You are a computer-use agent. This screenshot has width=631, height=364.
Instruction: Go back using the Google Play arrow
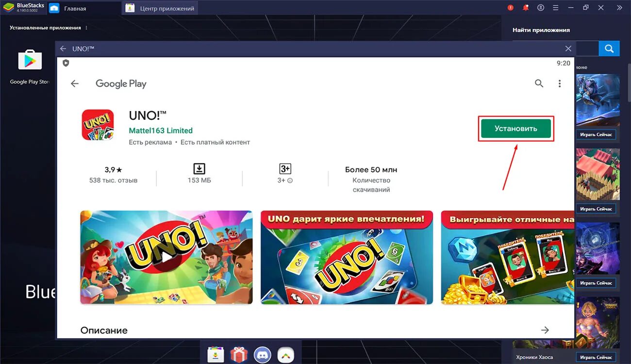coord(75,83)
